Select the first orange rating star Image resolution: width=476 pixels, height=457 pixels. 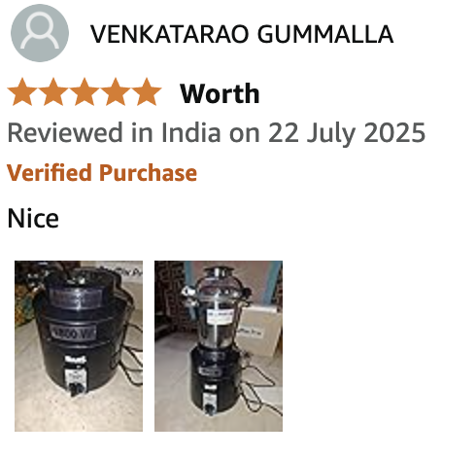point(22,92)
